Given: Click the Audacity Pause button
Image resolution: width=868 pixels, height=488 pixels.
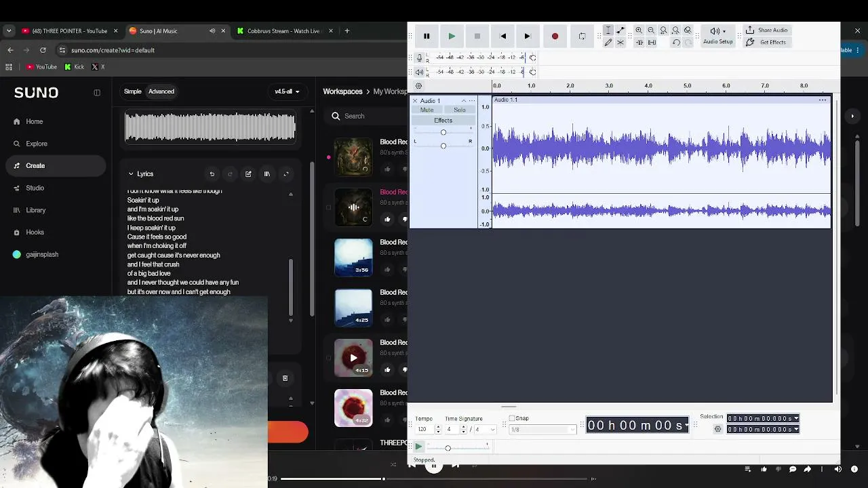Looking at the screenshot, I should click(427, 36).
